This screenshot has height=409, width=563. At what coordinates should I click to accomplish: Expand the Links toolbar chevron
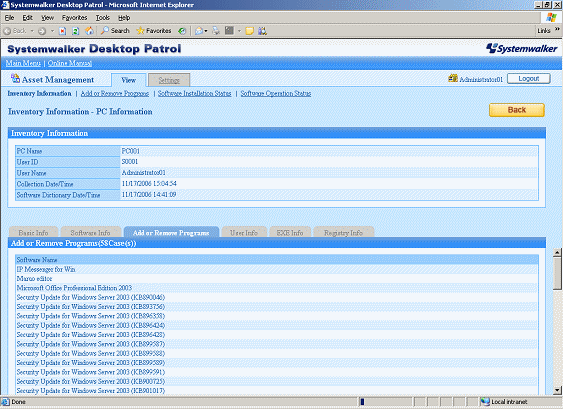(x=557, y=29)
